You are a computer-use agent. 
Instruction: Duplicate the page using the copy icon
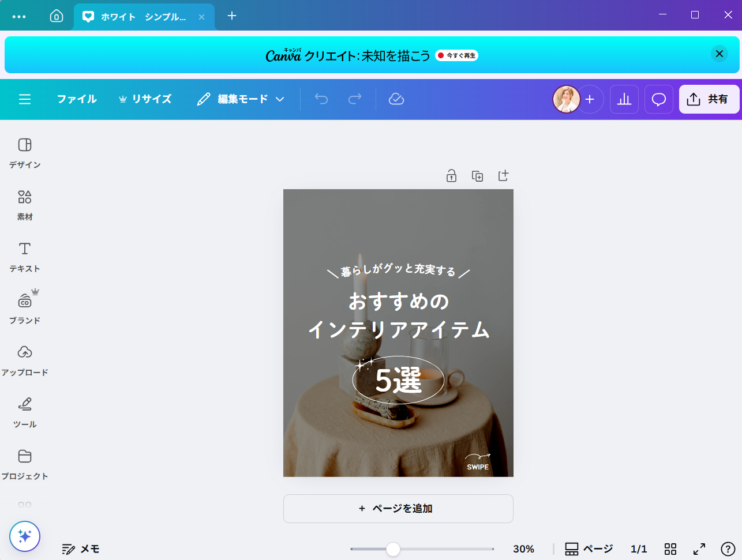click(477, 176)
